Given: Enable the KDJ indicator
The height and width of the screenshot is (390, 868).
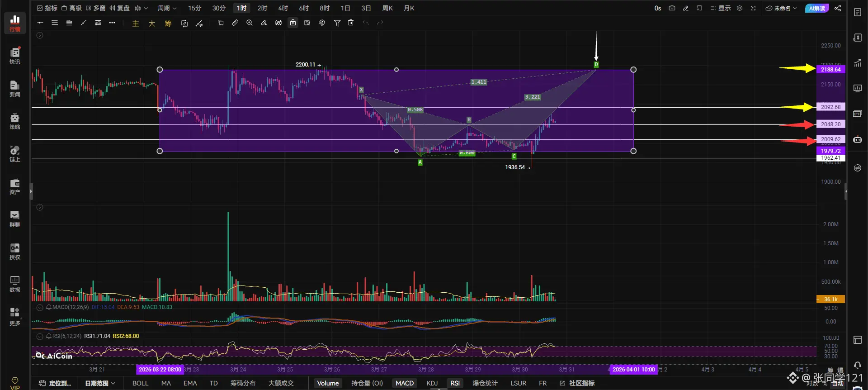Looking at the screenshot, I should [432, 383].
